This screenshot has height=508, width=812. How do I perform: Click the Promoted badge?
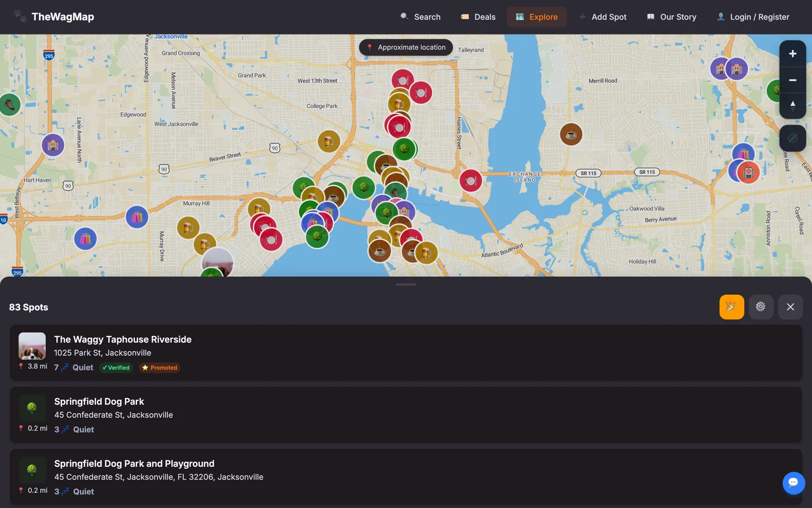coord(160,367)
